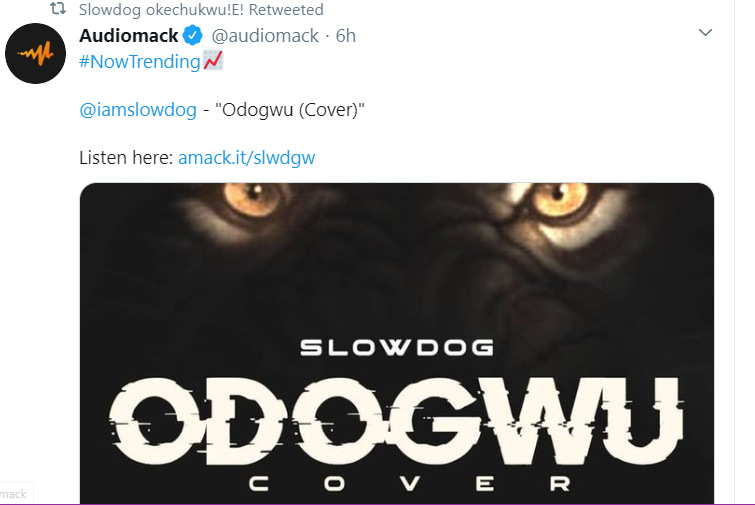The height and width of the screenshot is (505, 755).
Task: Click the Audiomack display name
Action: click(129, 36)
